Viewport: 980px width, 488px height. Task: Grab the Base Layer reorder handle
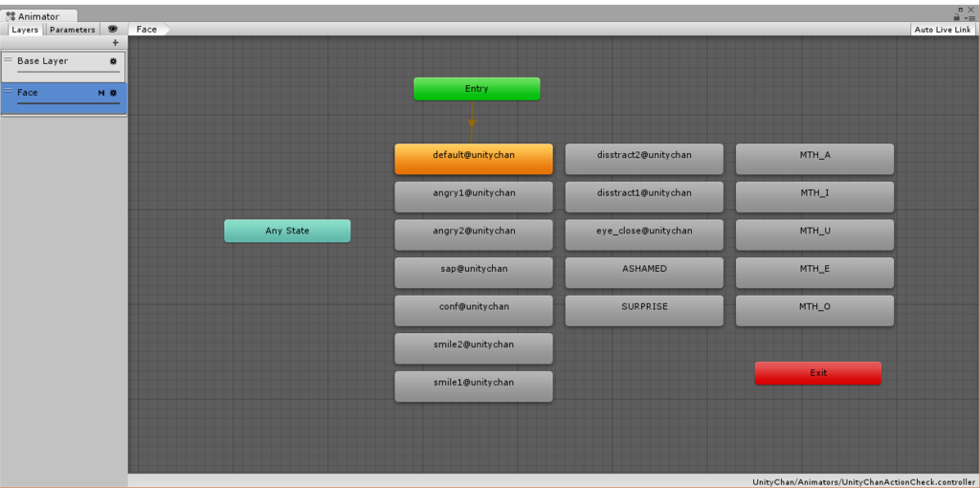[8, 59]
